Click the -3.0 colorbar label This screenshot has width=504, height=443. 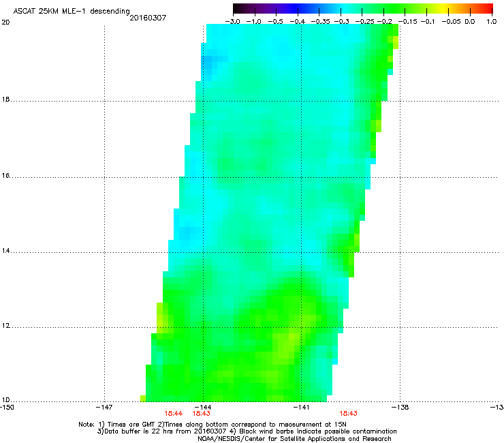233,22
